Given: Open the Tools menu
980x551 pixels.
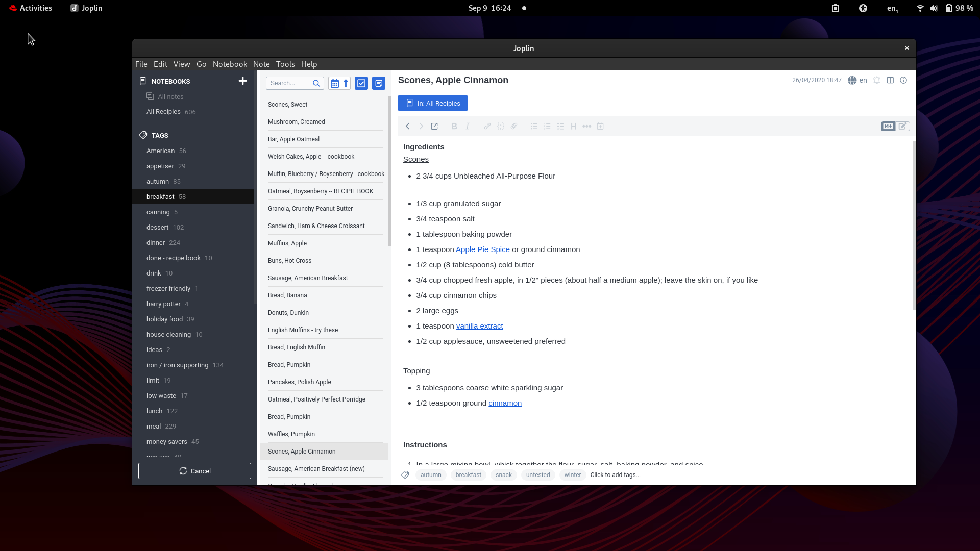Looking at the screenshot, I should coord(285,64).
